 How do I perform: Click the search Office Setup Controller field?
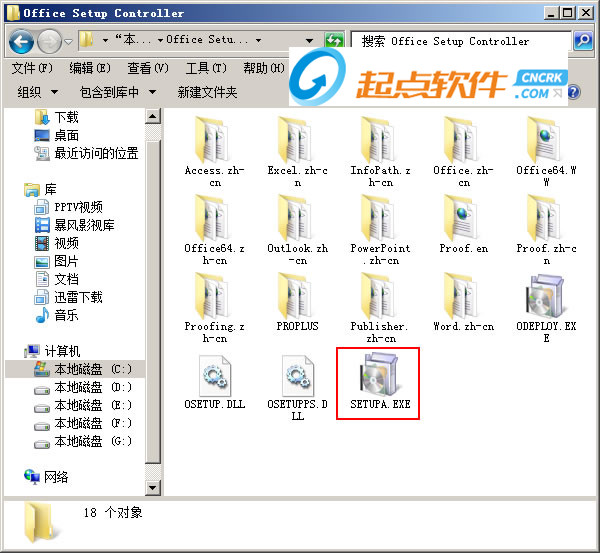[x=461, y=41]
